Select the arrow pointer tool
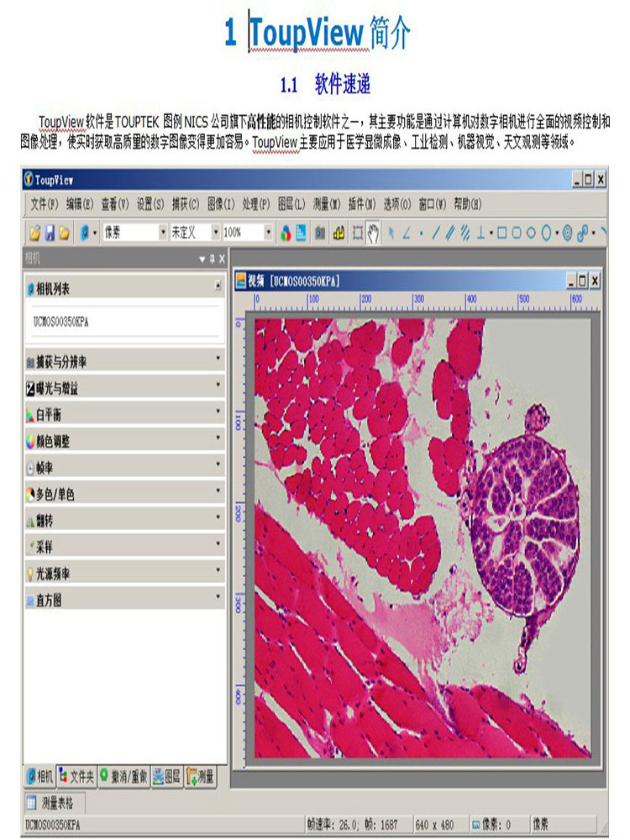The height and width of the screenshot is (840, 630). tap(391, 233)
